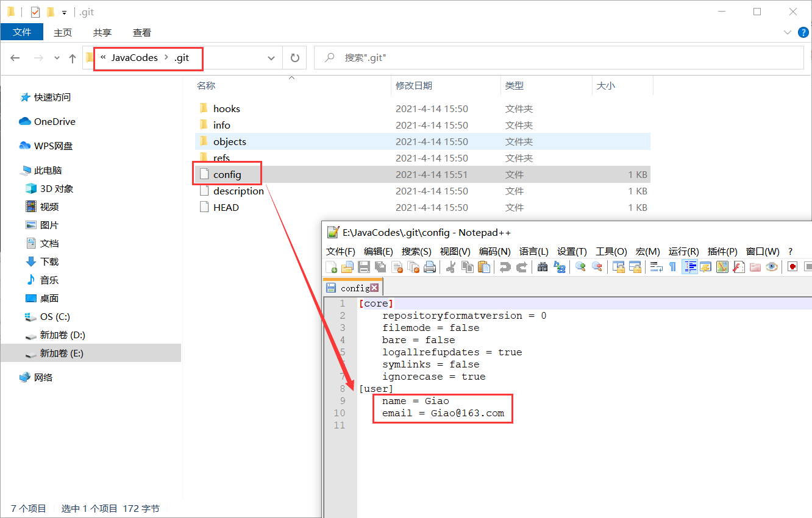Image resolution: width=812 pixels, height=518 pixels.
Task: Expand the Explorer ribbon chevron
Action: tap(787, 32)
